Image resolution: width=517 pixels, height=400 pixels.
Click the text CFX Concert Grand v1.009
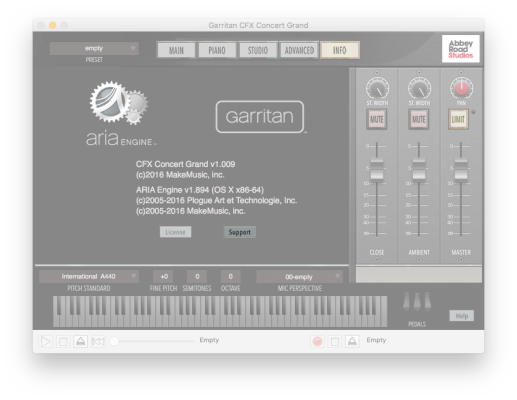pos(185,164)
